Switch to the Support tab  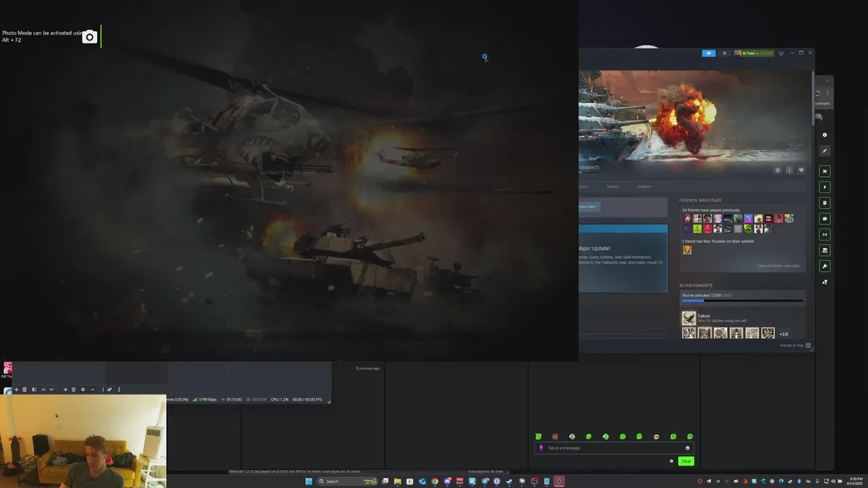(644, 186)
